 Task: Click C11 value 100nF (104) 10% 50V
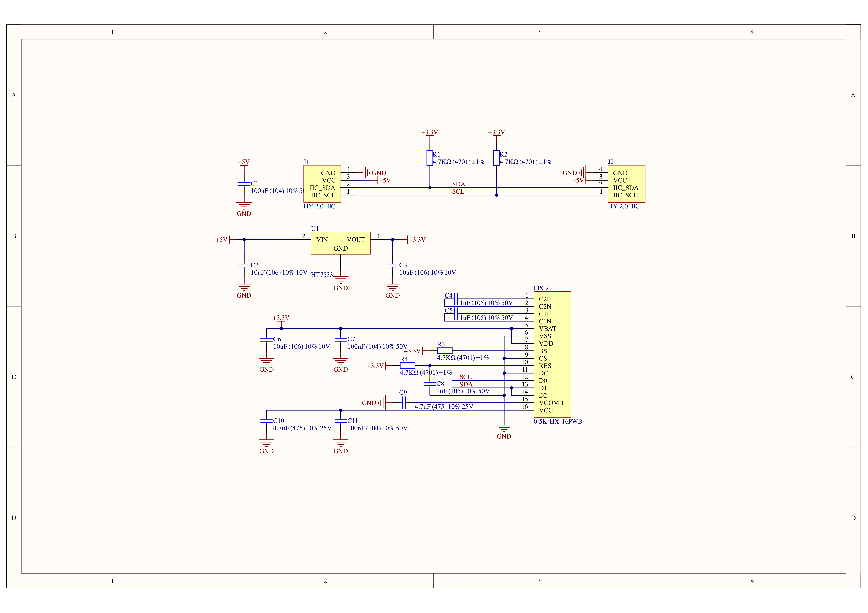click(x=377, y=428)
